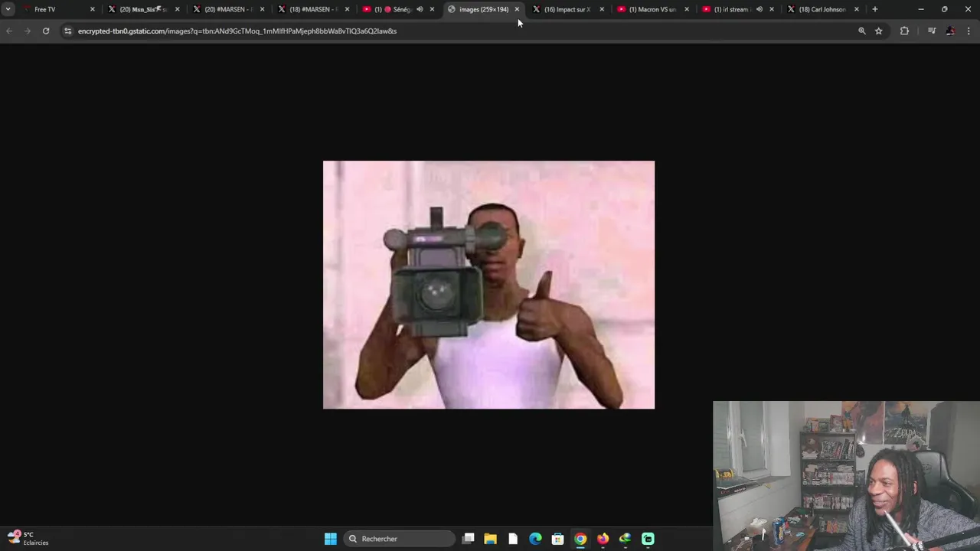
Task: Open Microsoft Store from the taskbar
Action: tap(558, 539)
